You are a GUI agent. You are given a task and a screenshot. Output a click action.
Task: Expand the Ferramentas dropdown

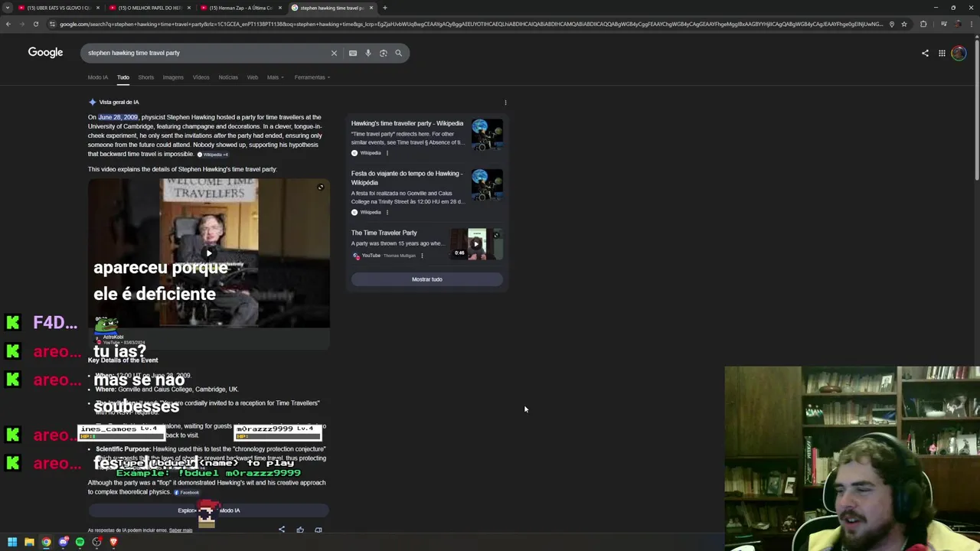(x=312, y=77)
